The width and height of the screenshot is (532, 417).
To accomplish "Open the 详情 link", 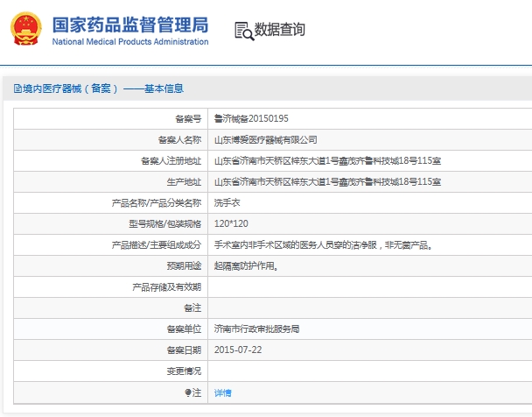I will (223, 392).
